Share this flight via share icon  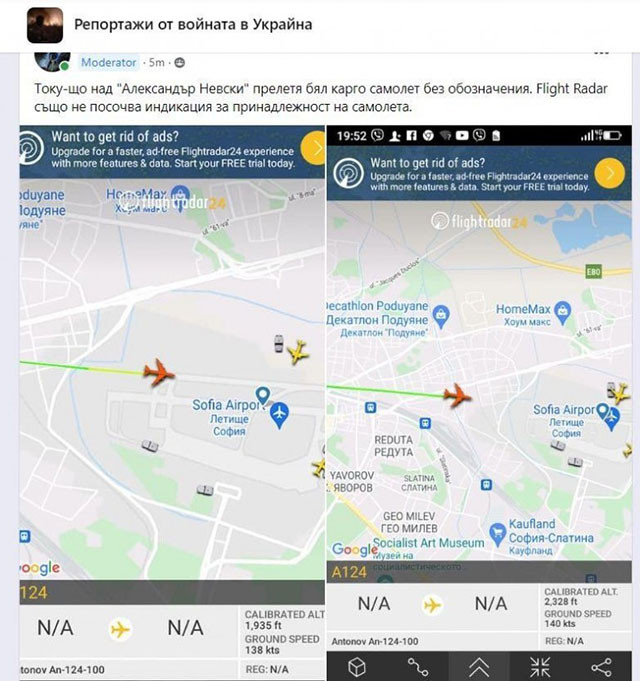click(x=601, y=667)
